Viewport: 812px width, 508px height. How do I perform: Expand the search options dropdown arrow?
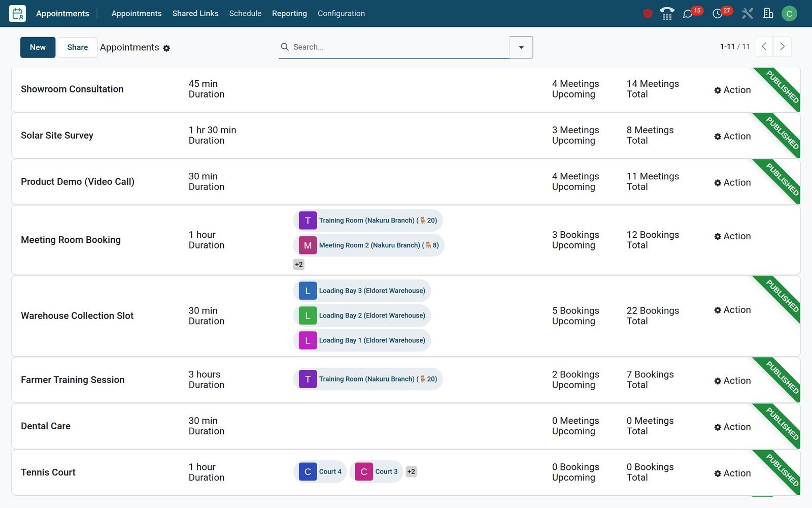pyautogui.click(x=521, y=47)
